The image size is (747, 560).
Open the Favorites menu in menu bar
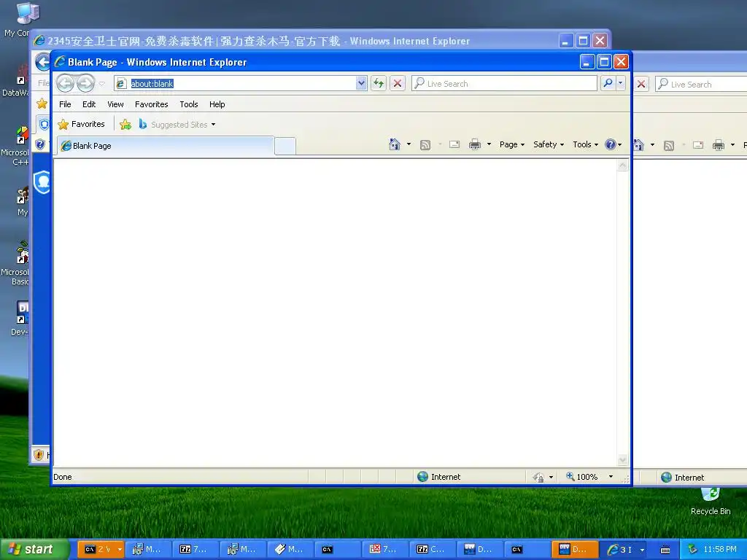(152, 104)
